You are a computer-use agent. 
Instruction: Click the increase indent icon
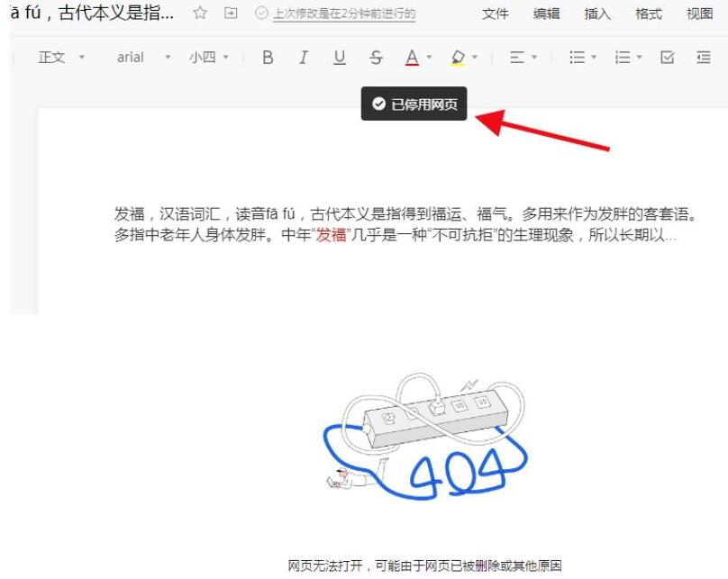pos(704,57)
